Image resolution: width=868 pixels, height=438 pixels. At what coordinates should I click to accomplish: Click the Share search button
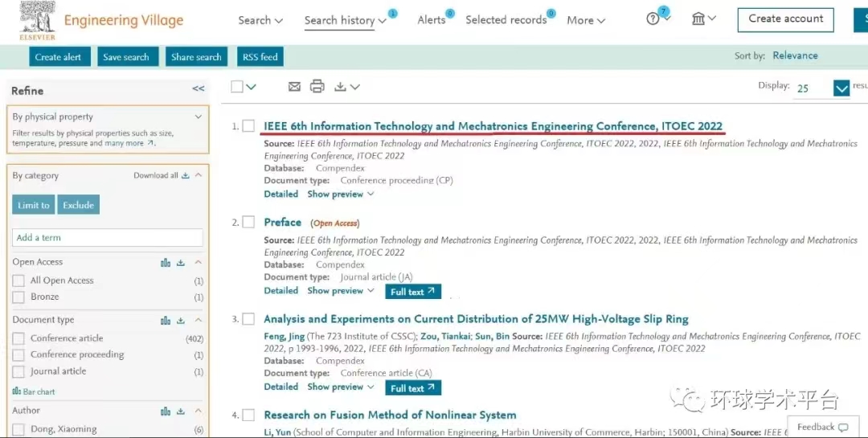coord(197,56)
